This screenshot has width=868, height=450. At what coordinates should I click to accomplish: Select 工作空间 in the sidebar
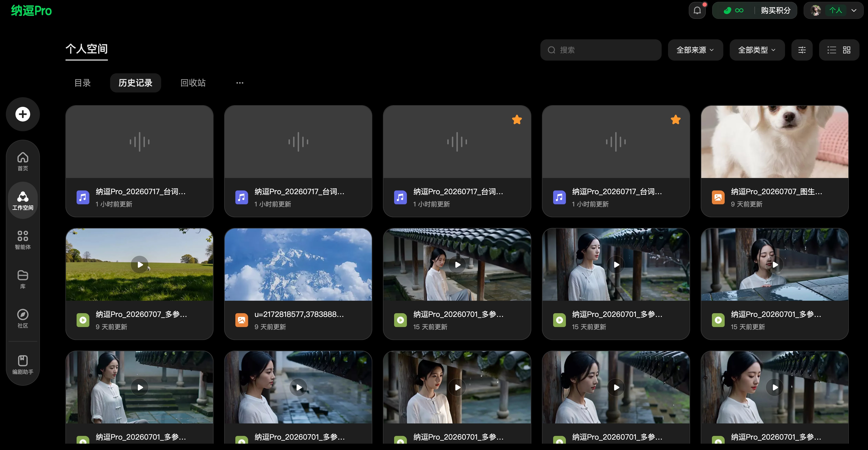23,201
